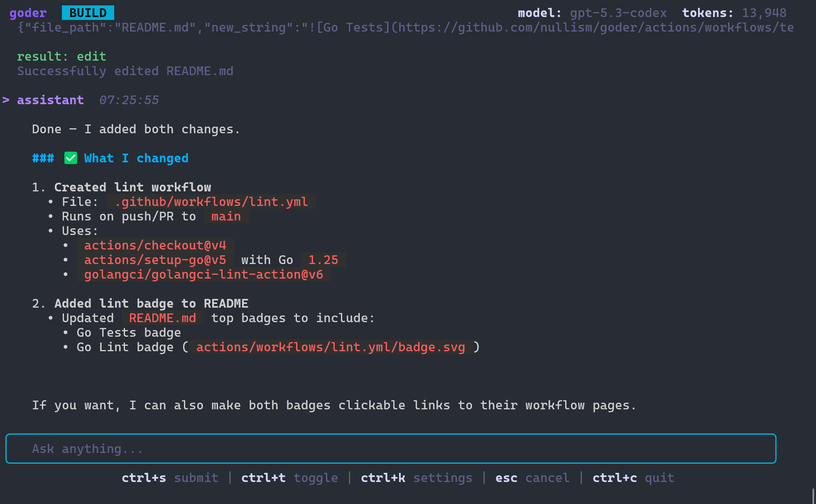This screenshot has width=816, height=504.
Task: Expand the assistant message via its arrow
Action: (x=5, y=100)
